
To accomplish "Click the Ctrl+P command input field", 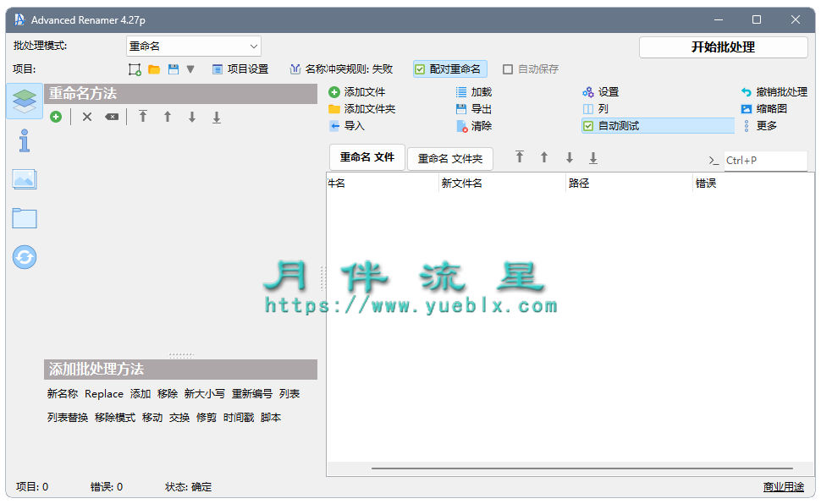I will click(765, 161).
